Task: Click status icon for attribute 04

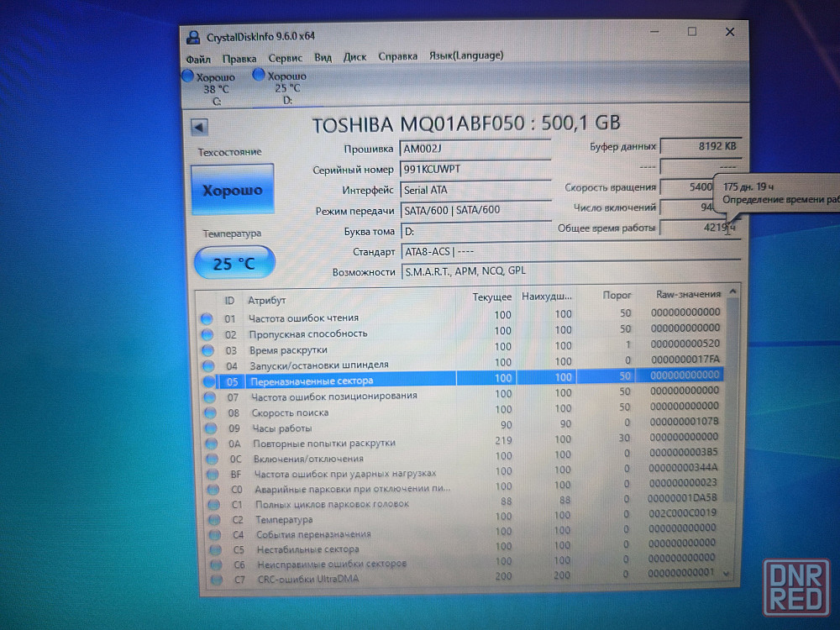Action: [208, 366]
